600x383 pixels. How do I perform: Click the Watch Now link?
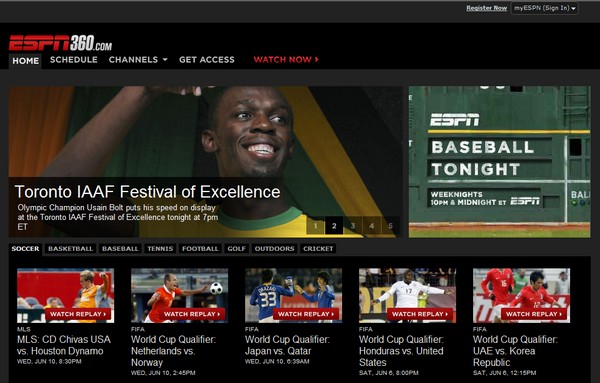coord(286,60)
